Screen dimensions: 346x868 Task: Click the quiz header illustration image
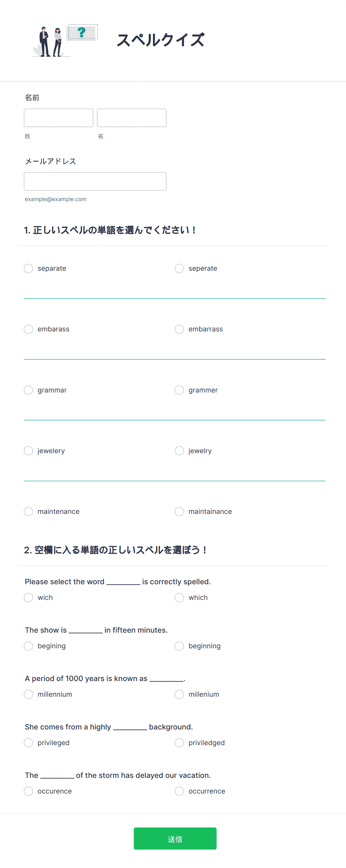coord(65,41)
